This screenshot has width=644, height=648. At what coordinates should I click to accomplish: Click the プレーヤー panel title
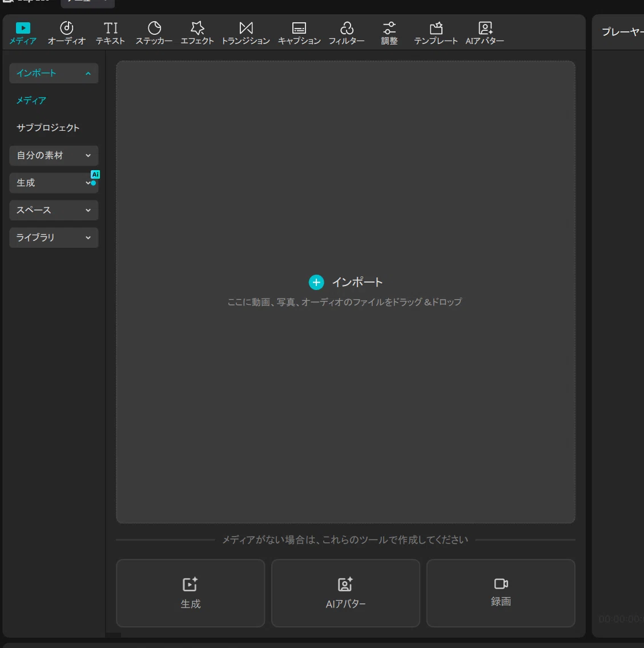tap(622, 32)
